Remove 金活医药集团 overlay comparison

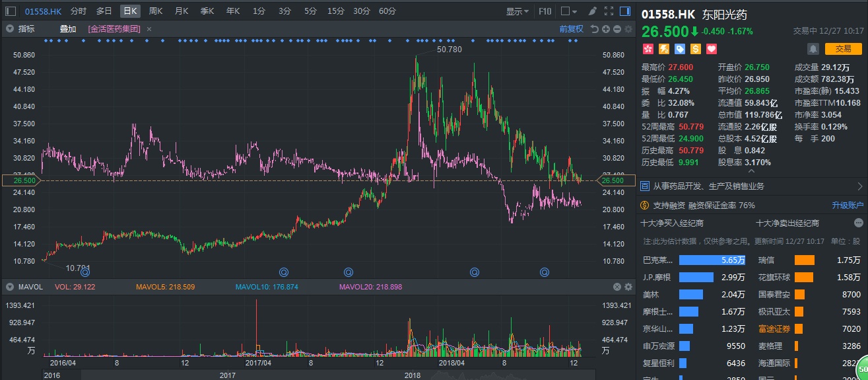point(149,29)
